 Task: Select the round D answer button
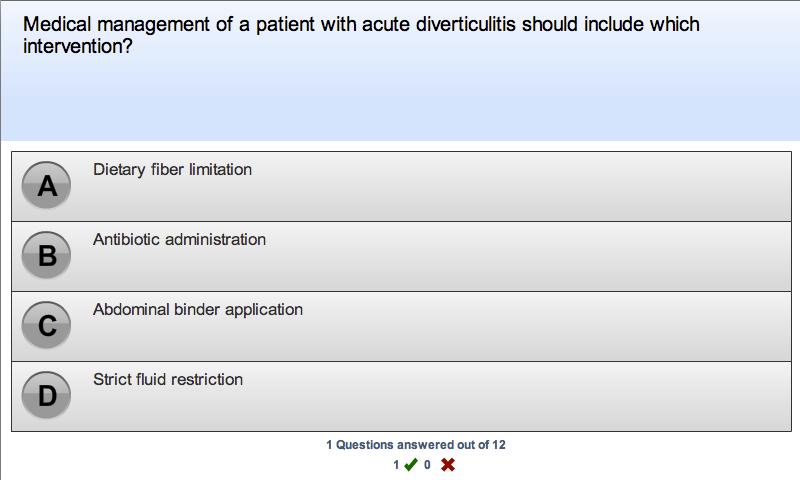[47, 396]
